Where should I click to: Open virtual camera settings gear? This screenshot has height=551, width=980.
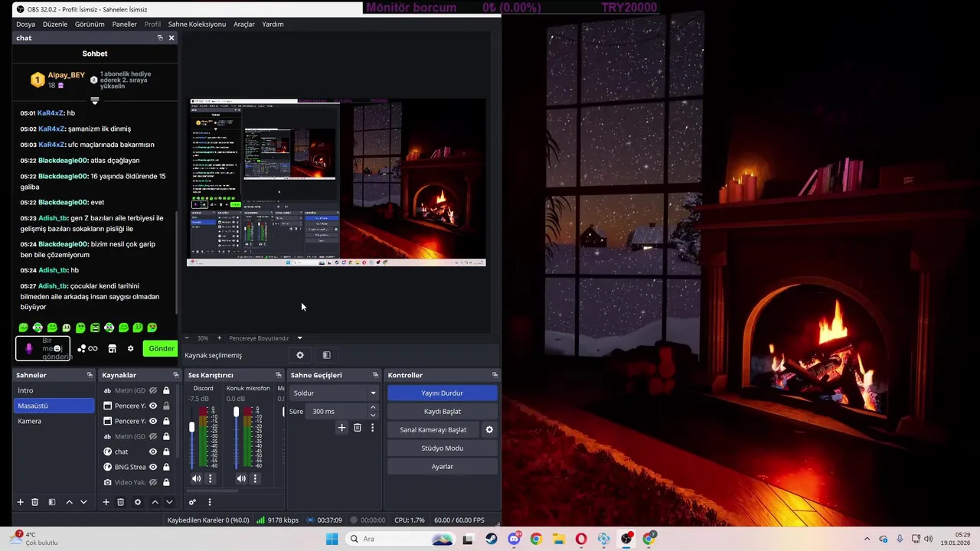click(489, 429)
